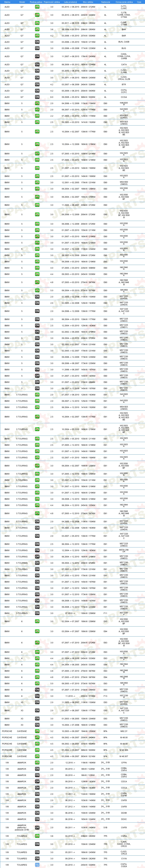The image size is (145, 868).
Task: Click the diesel icon beside Audi Q7 CATA engine
Action: (x=37, y=64)
